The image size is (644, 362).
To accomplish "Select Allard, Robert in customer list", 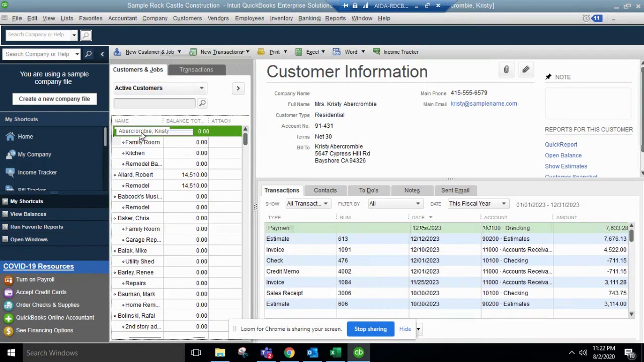I will pyautogui.click(x=135, y=175).
